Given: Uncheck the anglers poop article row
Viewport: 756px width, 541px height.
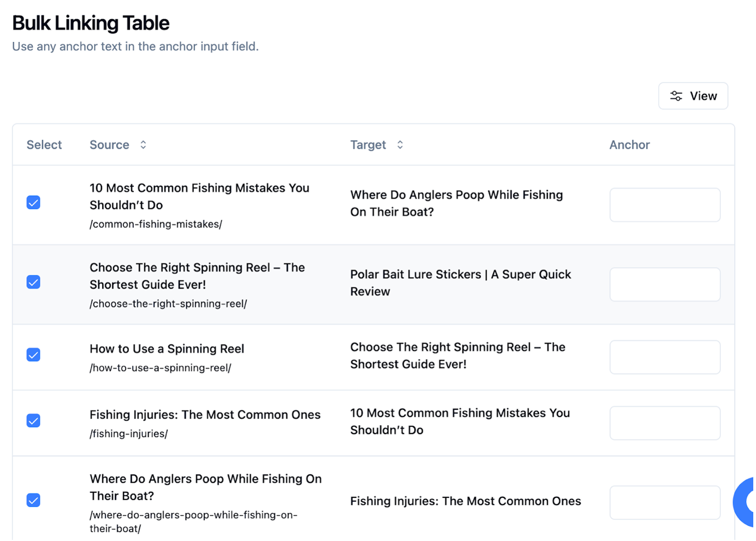Looking at the screenshot, I should (33, 500).
